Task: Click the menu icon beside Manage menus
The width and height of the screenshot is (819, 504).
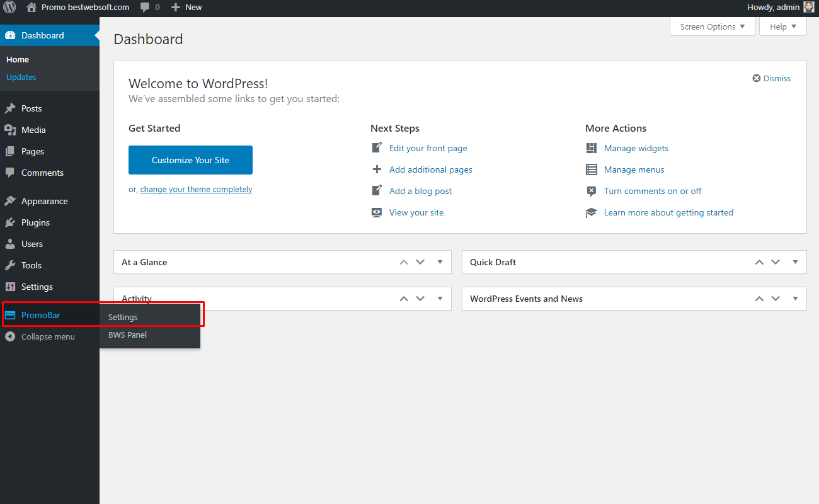Action: click(591, 169)
